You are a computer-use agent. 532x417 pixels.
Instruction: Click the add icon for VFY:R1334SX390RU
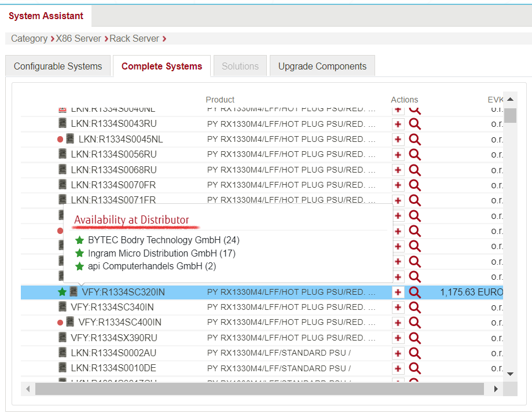tap(398, 338)
